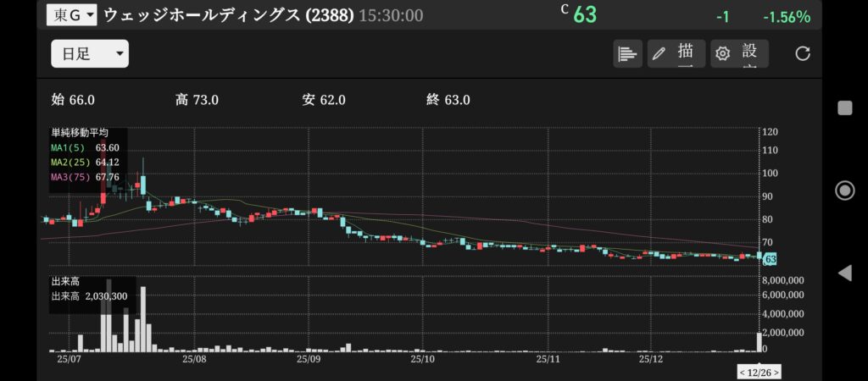Select the MA3(75) moving average legend
The width and height of the screenshot is (868, 381).
(x=84, y=177)
